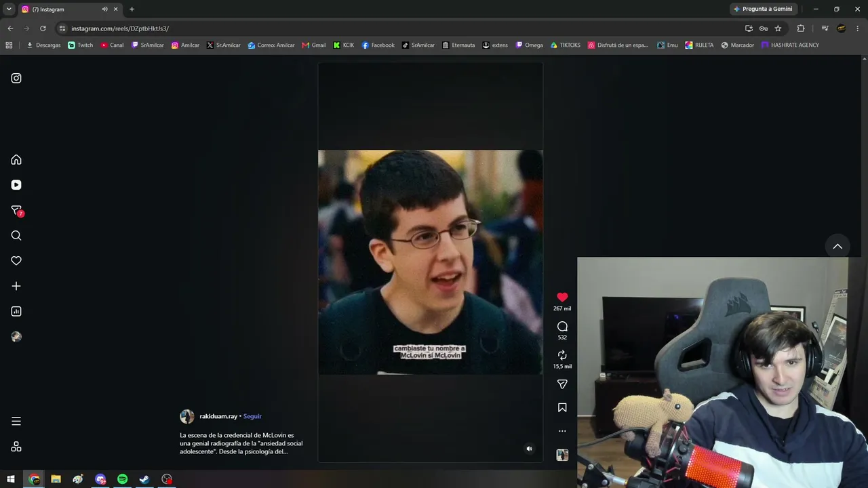The width and height of the screenshot is (868, 488).
Task: View site information icon in address bar
Action: [62, 28]
